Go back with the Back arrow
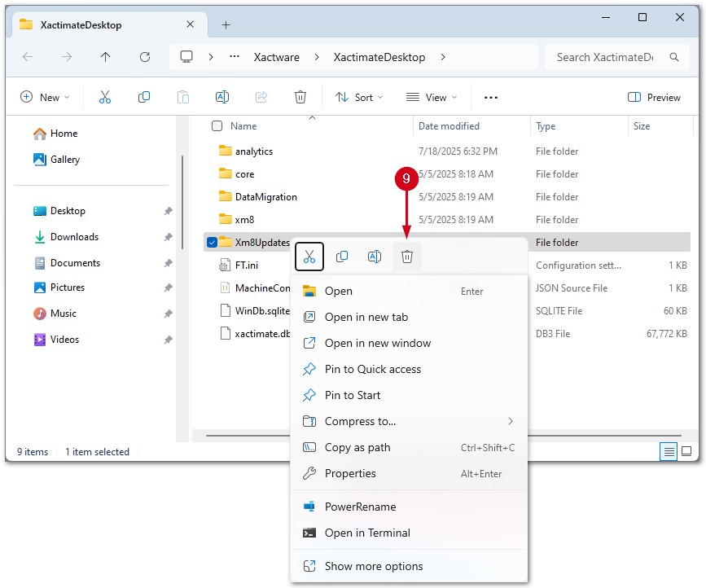 (28, 57)
